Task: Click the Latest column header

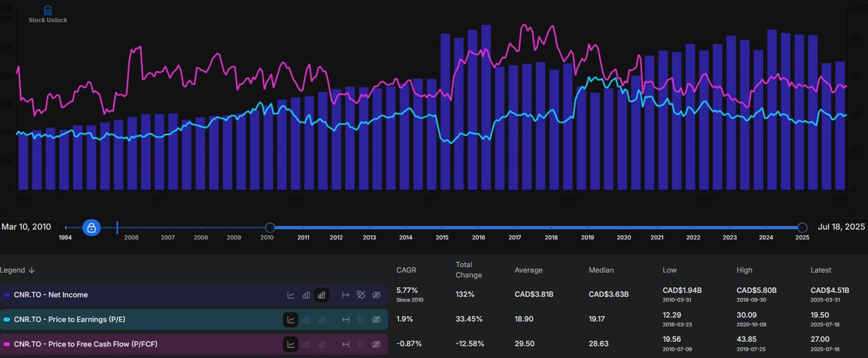Action: 822,270
